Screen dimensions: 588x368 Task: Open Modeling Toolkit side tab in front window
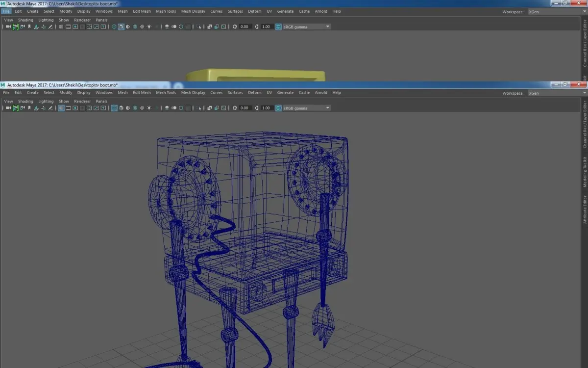tap(585, 172)
